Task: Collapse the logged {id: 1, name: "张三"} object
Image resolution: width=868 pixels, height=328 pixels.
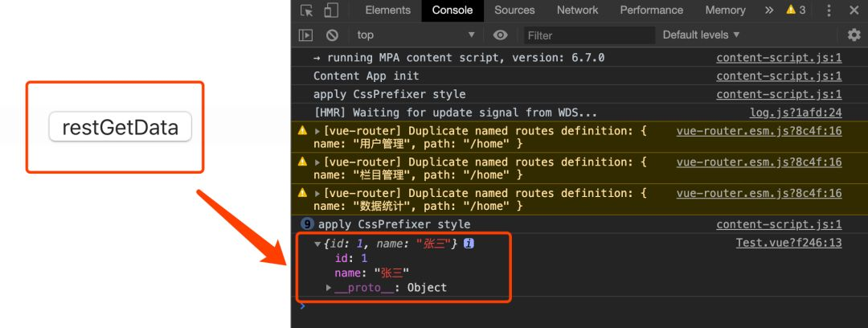Action: (x=317, y=244)
